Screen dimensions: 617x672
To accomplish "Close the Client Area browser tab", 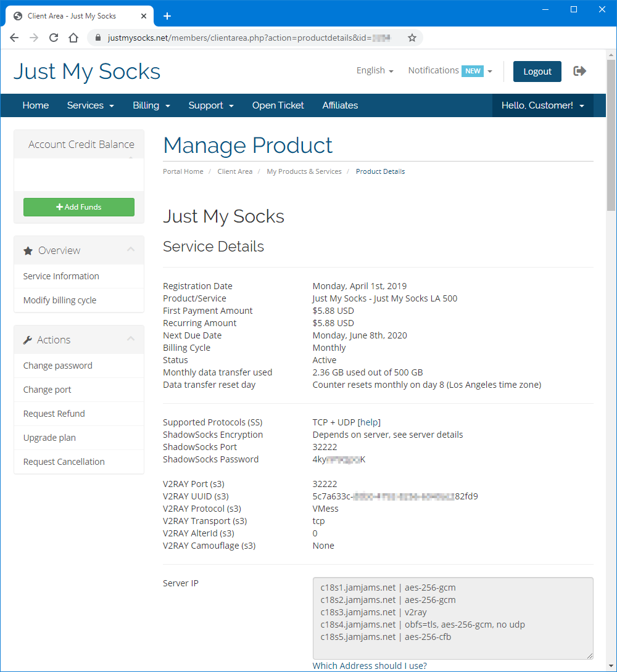I will pyautogui.click(x=143, y=16).
